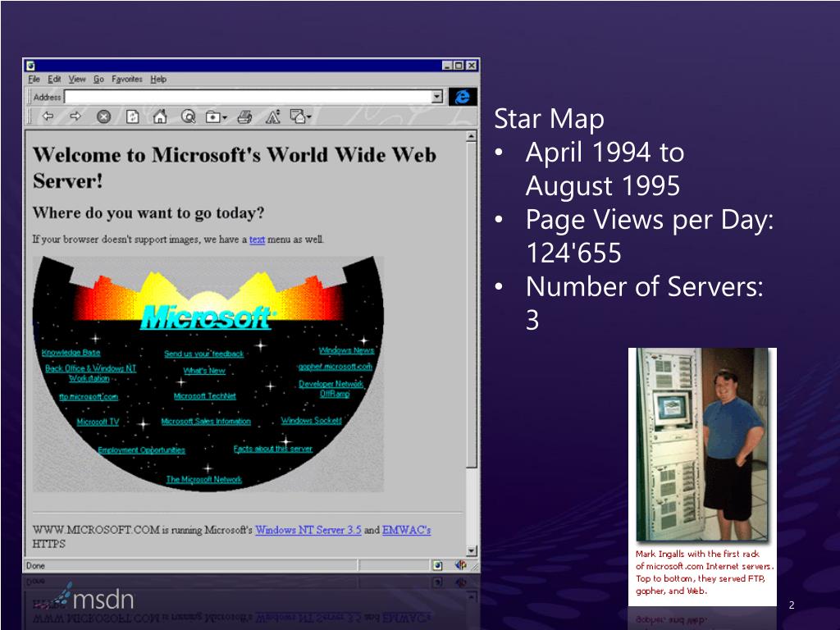
Task: Open the Employment Opportunities link
Action: pos(141,450)
